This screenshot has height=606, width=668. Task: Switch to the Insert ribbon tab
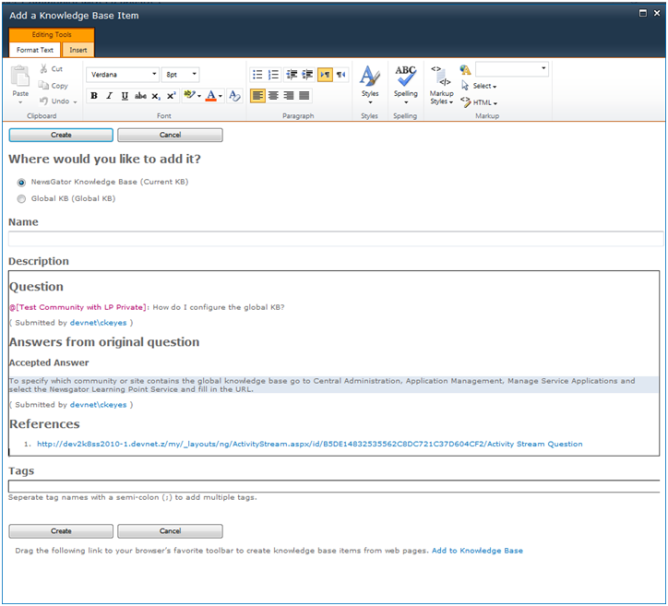coord(77,49)
